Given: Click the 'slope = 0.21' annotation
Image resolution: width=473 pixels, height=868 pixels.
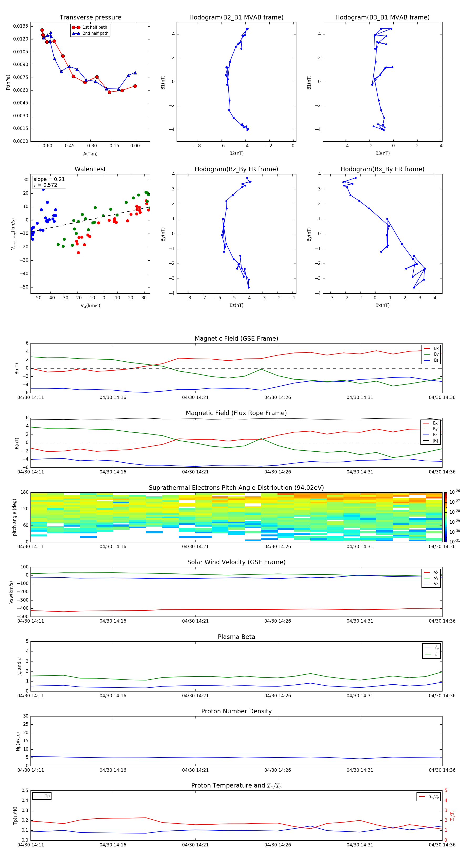Looking at the screenshot, I should coord(49,179).
